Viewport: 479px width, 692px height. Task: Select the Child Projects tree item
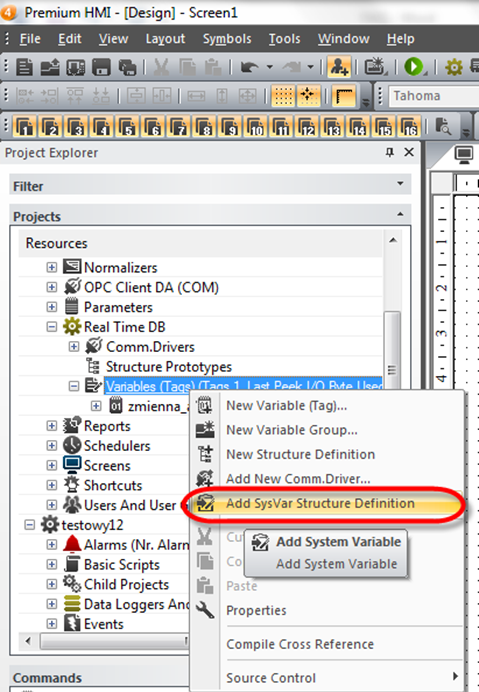tap(127, 585)
